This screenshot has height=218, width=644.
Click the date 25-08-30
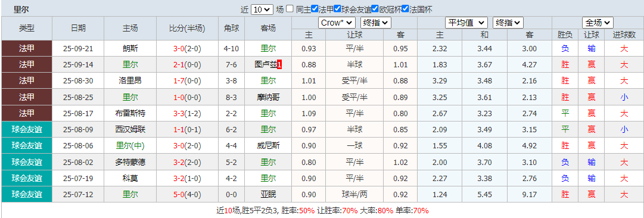(x=78, y=81)
